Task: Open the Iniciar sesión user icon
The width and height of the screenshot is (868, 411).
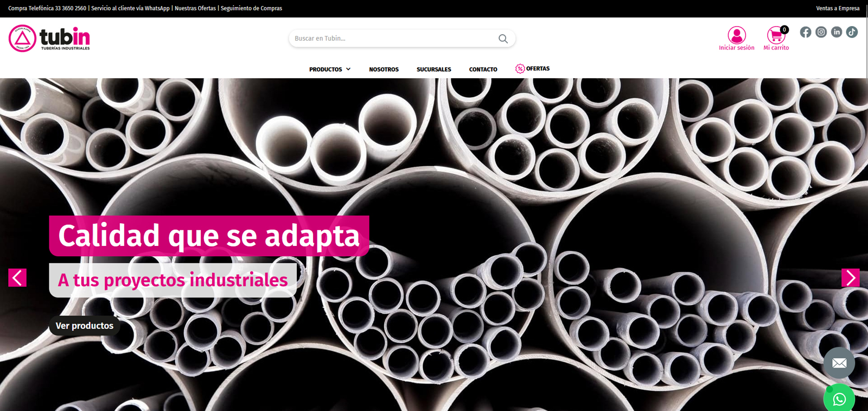Action: (x=736, y=36)
